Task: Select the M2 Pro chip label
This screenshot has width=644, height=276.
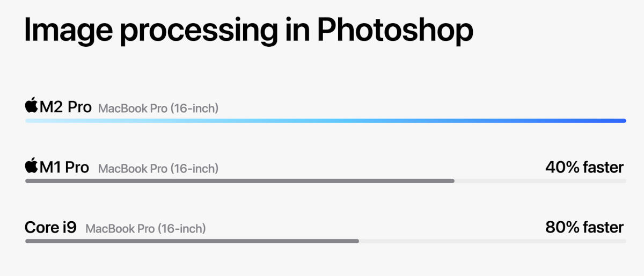Action: [x=65, y=107]
